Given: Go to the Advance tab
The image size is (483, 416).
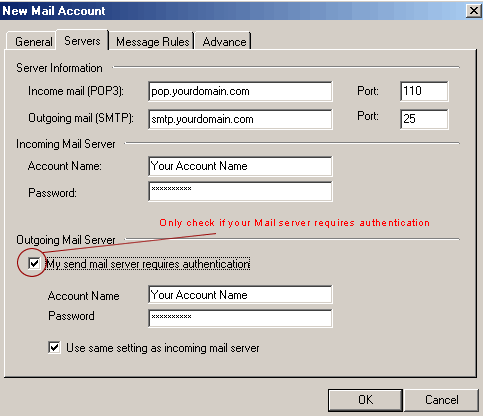Looking at the screenshot, I should click(x=224, y=42).
